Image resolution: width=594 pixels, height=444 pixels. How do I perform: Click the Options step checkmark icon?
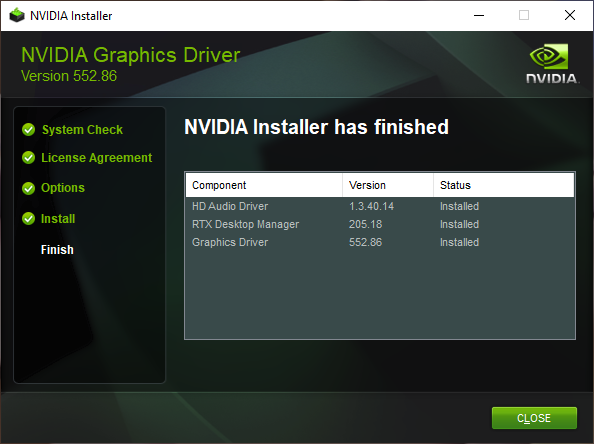(x=28, y=188)
